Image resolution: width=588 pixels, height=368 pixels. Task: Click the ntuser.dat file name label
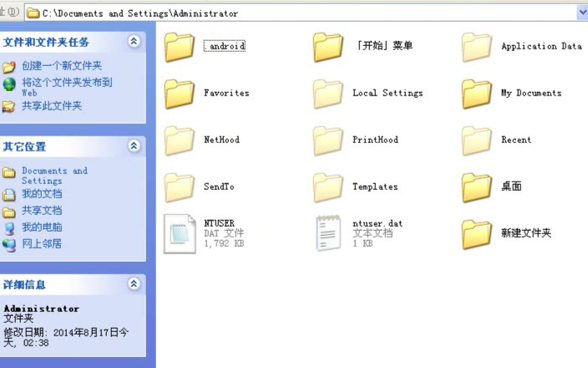[378, 223]
